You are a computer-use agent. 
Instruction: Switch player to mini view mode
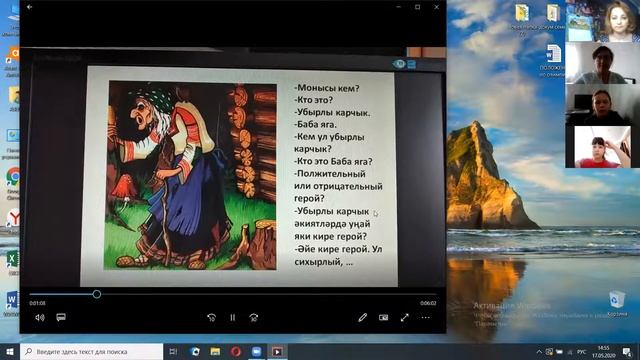click(x=383, y=317)
